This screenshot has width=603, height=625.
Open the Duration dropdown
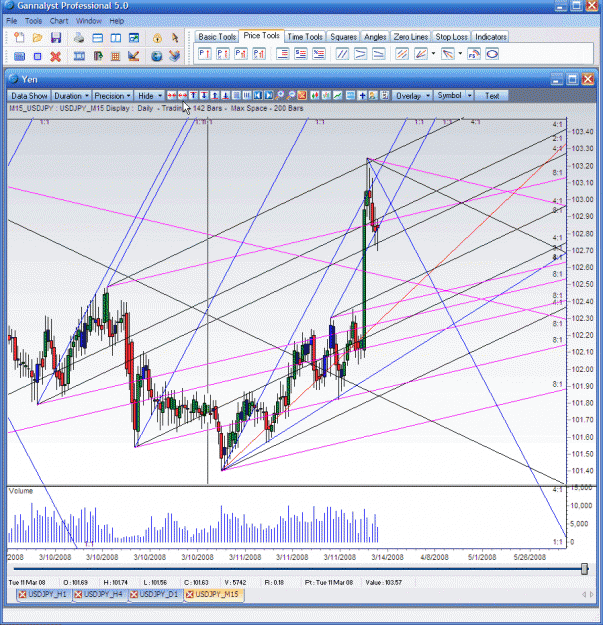(71, 96)
